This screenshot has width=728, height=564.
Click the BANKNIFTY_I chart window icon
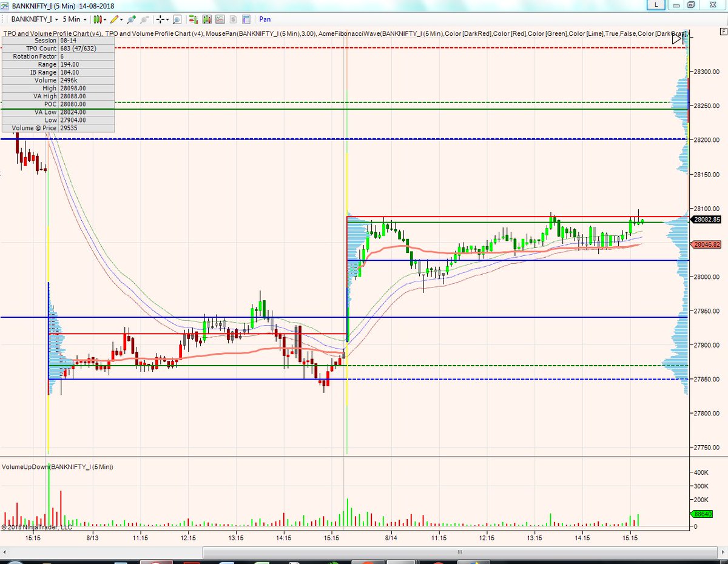5,5
